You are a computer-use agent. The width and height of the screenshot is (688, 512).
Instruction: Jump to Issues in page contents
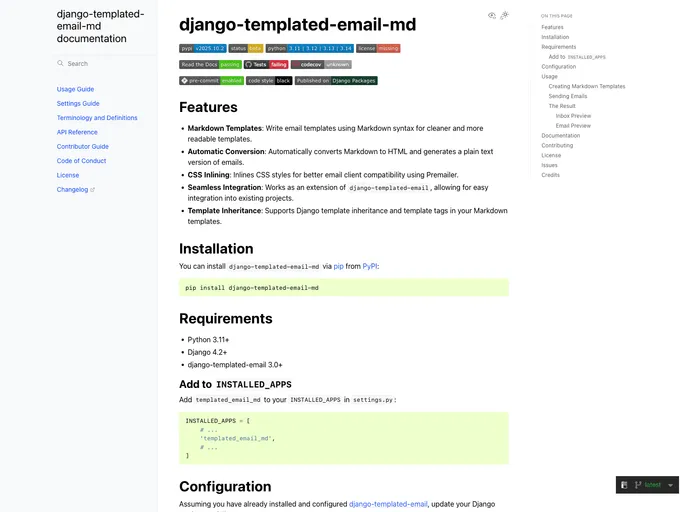click(x=549, y=165)
